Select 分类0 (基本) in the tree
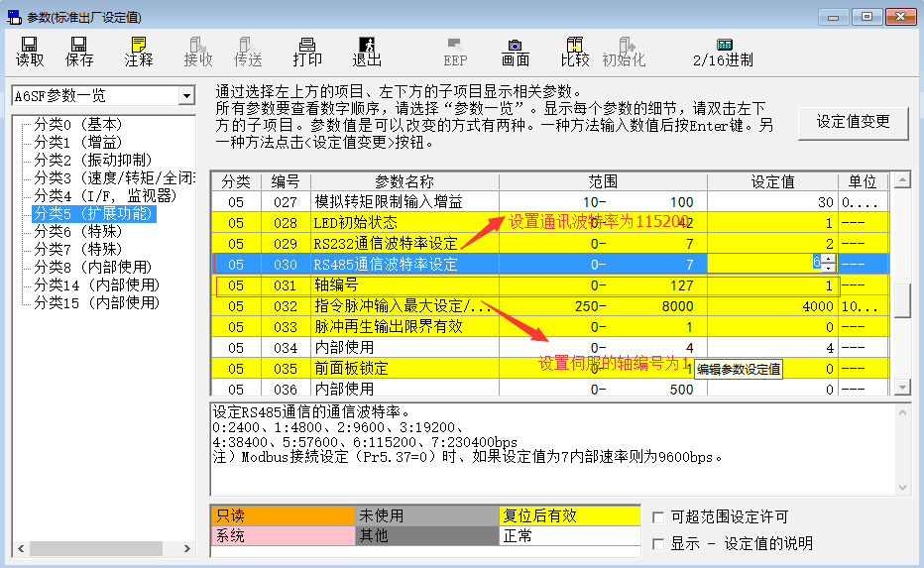The width and height of the screenshot is (924, 568). 77,124
